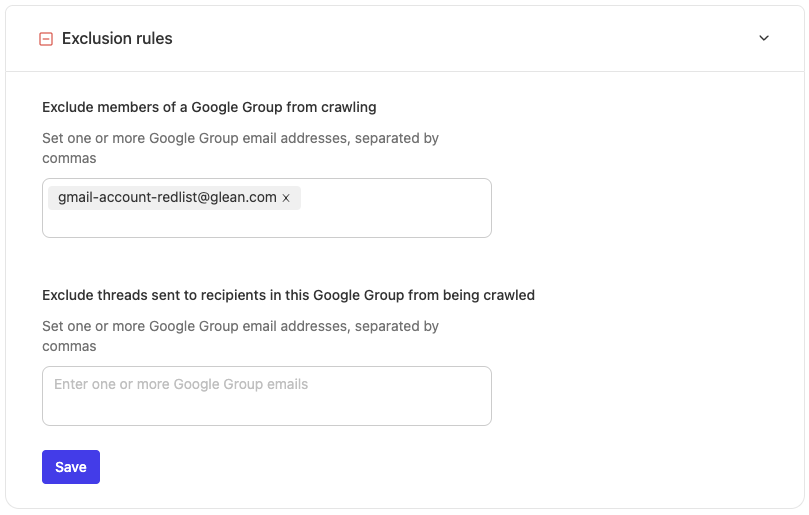Click the 'Exclude members of a Google Group' label

(209, 106)
